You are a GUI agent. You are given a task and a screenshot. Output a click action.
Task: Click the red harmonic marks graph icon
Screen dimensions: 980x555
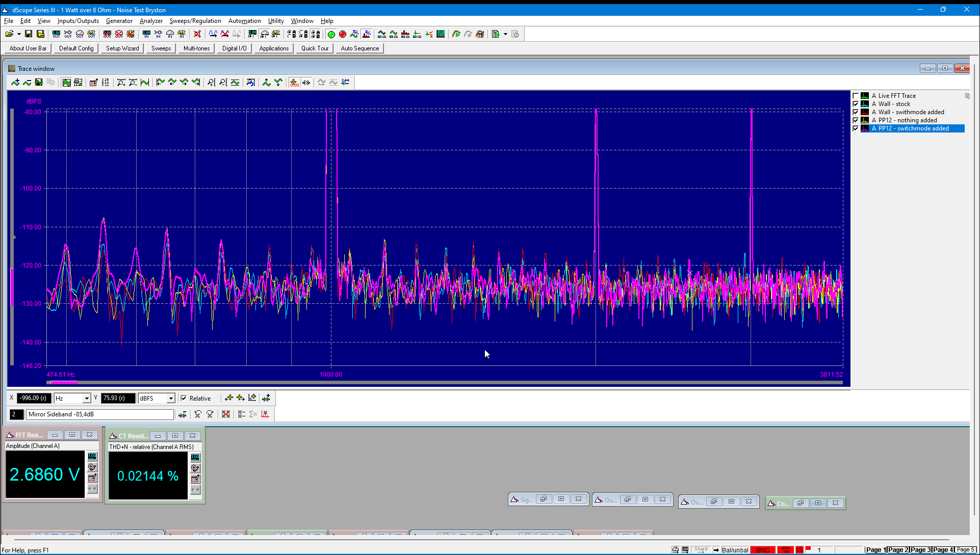coord(265,414)
